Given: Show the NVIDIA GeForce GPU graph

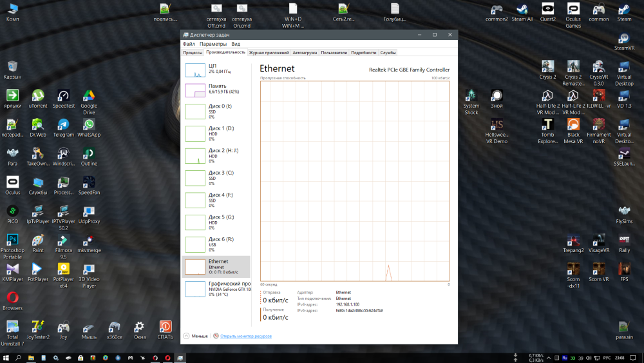Looking at the screenshot, I should (x=215, y=288).
